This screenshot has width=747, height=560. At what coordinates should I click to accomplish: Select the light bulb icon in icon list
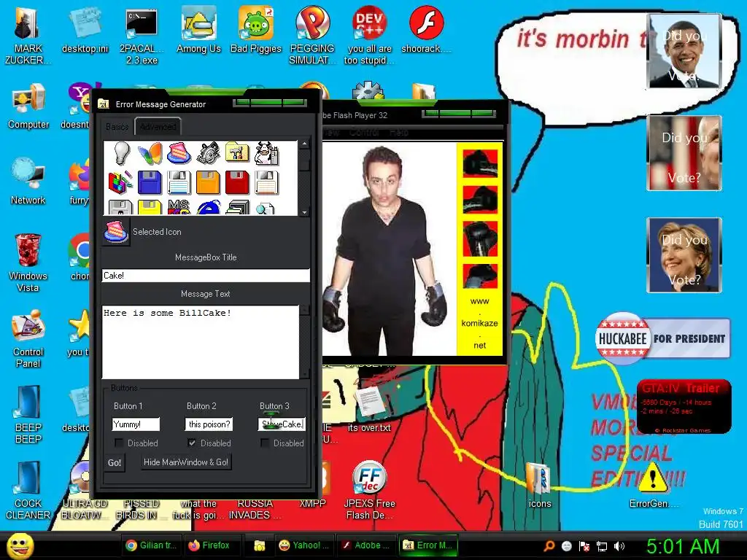(x=122, y=153)
